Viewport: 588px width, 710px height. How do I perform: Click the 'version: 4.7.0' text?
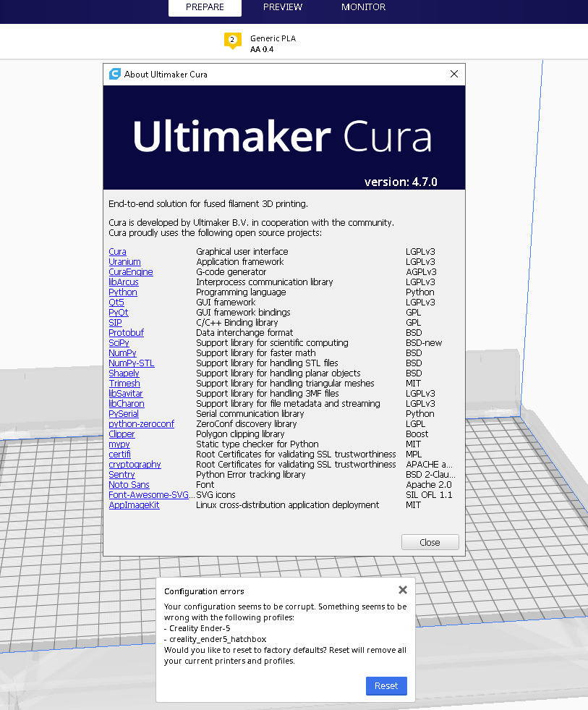click(401, 182)
